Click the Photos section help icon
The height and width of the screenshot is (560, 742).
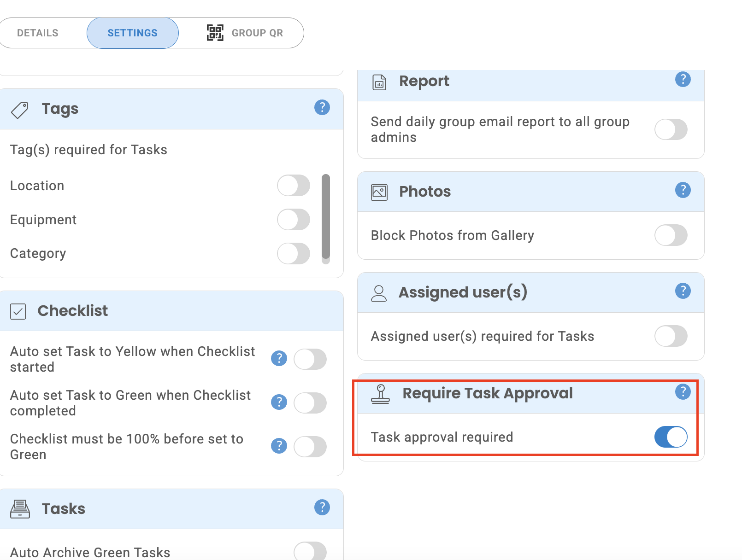tap(683, 190)
